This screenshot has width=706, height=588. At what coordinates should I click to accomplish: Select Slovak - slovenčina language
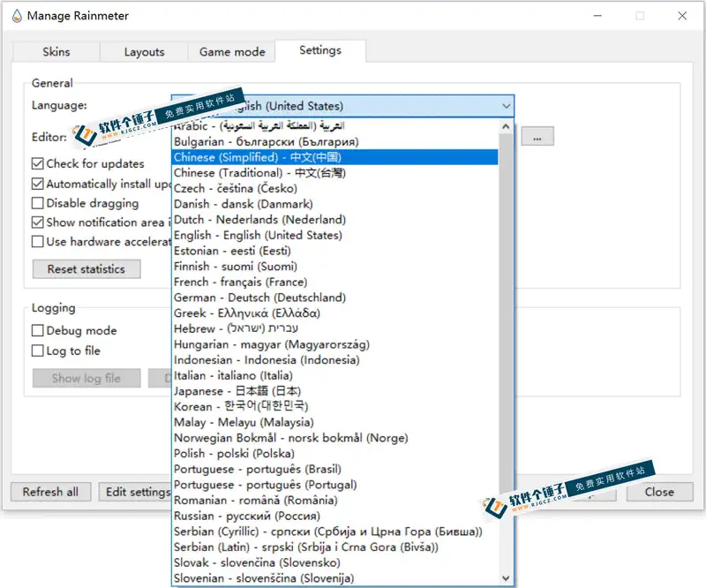(335, 562)
